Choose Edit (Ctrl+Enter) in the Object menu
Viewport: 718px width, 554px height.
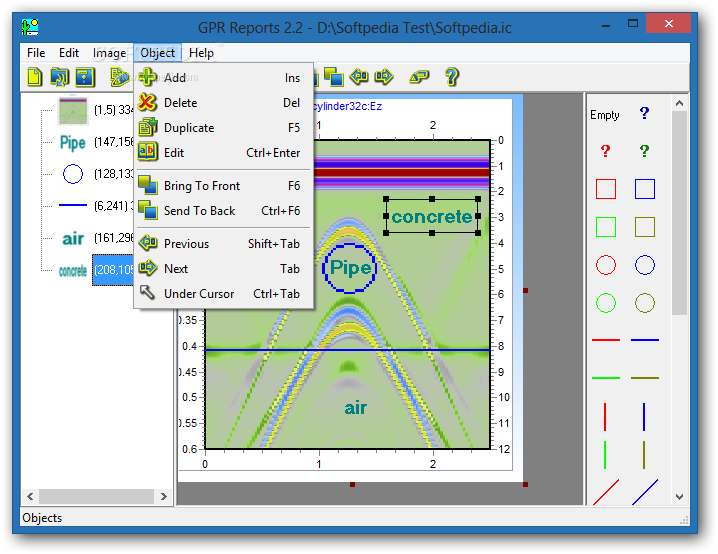[223, 152]
